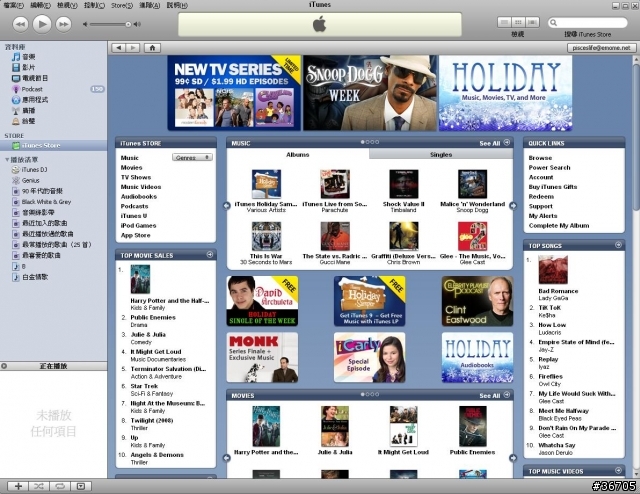Open the Glee album cover

click(x=472, y=236)
